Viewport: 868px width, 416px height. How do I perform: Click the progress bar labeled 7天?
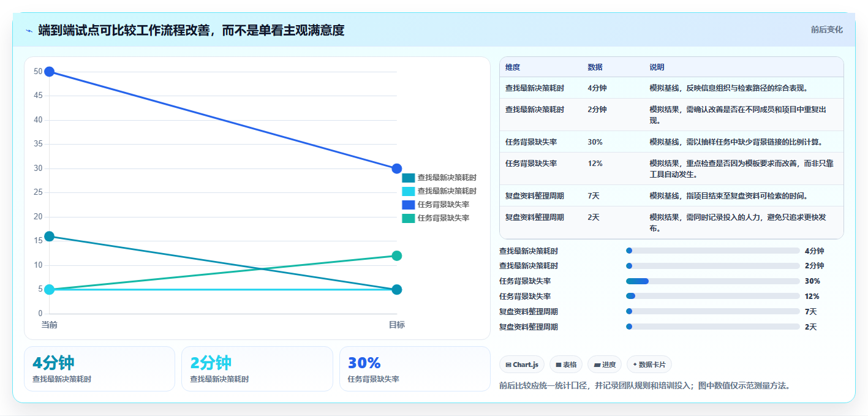(712, 311)
